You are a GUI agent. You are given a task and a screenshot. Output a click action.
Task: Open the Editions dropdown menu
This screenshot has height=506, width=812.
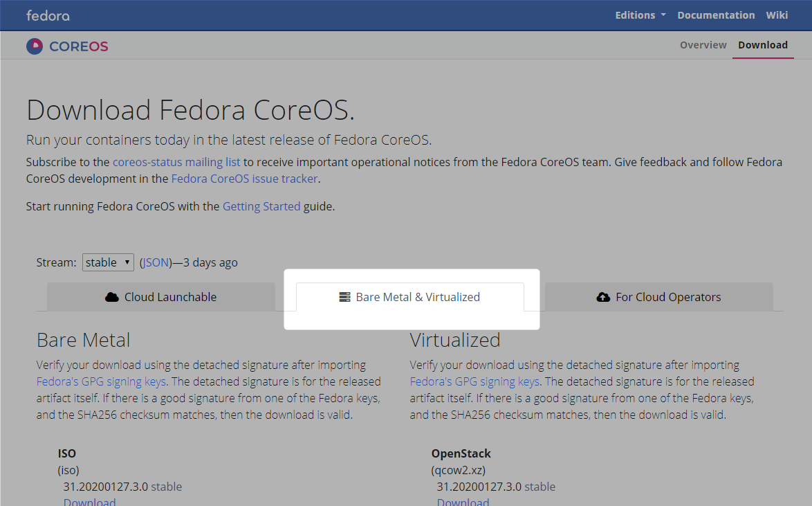pyautogui.click(x=640, y=15)
